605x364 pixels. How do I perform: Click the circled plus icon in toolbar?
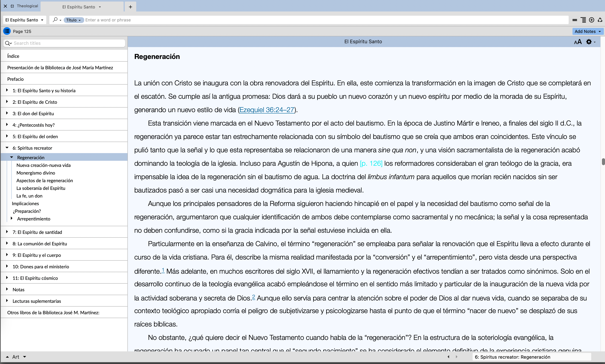coord(592,20)
